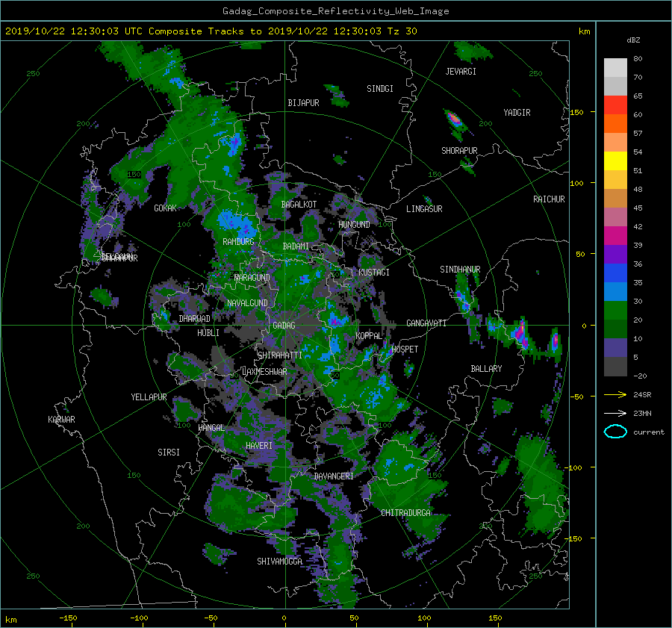Click the SHIRAHATTI city label
672x628 pixels.
coord(280,355)
